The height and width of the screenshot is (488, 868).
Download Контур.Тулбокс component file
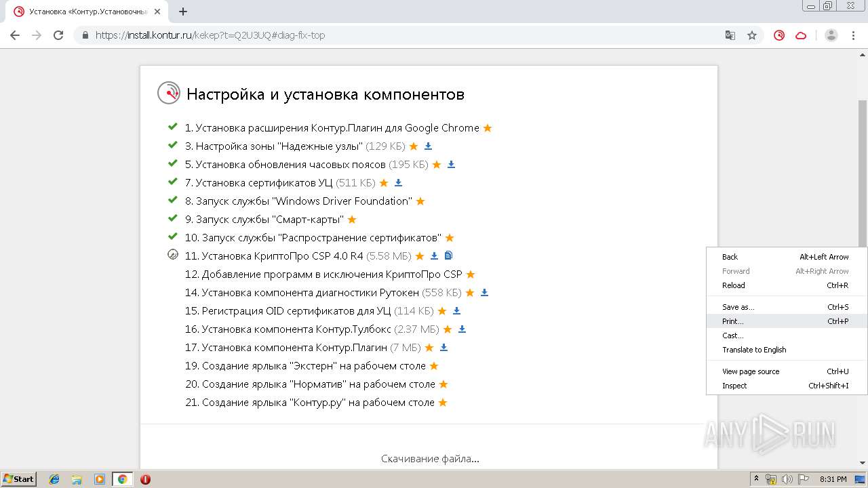click(x=462, y=329)
